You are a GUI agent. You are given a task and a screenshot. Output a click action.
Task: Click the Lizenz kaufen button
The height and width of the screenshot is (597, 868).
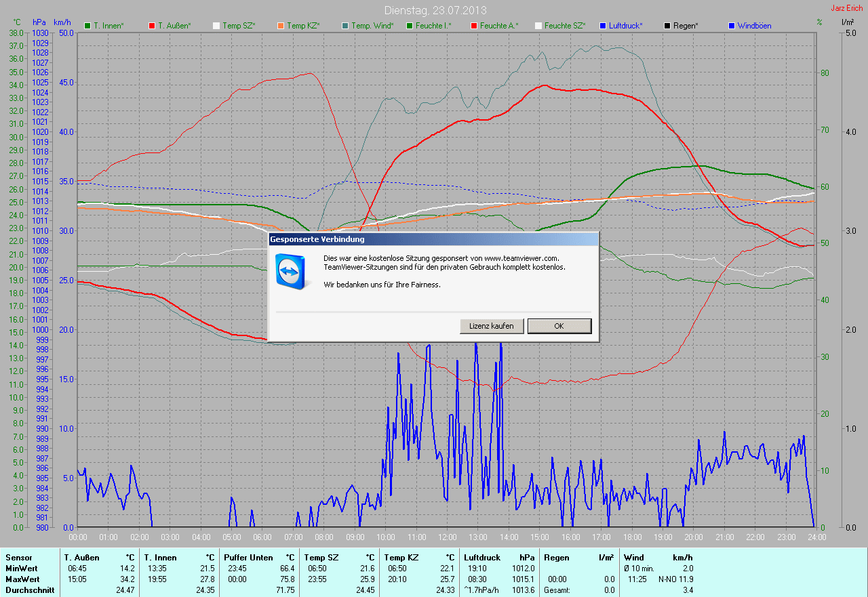coord(491,326)
